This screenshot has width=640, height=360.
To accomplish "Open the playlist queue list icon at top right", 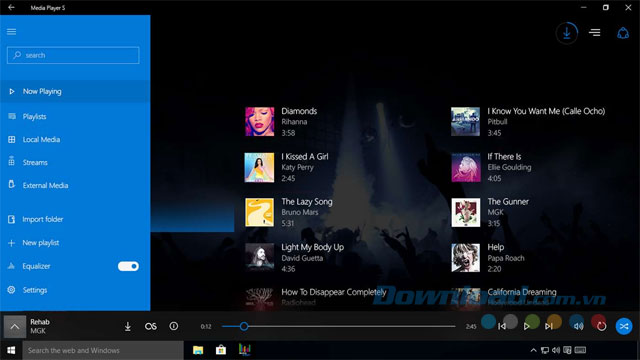I will [x=595, y=33].
